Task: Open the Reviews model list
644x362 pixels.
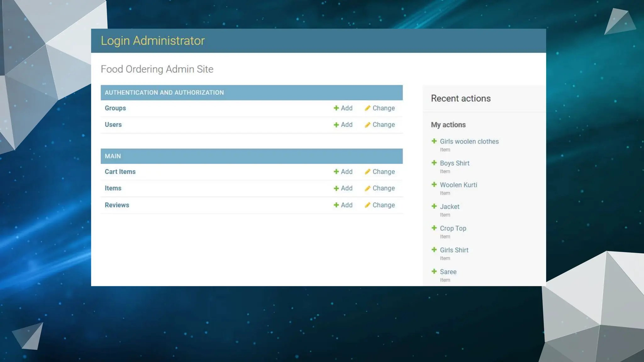Action: coord(117,205)
